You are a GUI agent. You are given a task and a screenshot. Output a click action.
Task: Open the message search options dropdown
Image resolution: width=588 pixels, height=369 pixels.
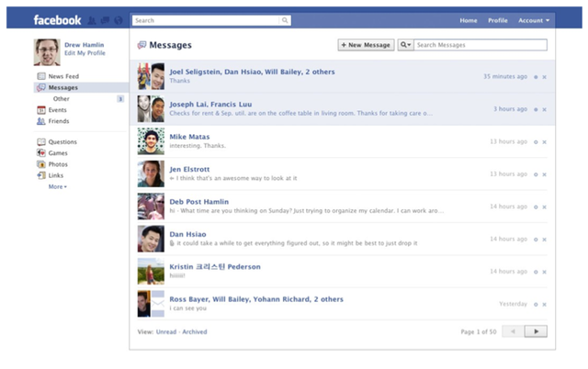406,45
